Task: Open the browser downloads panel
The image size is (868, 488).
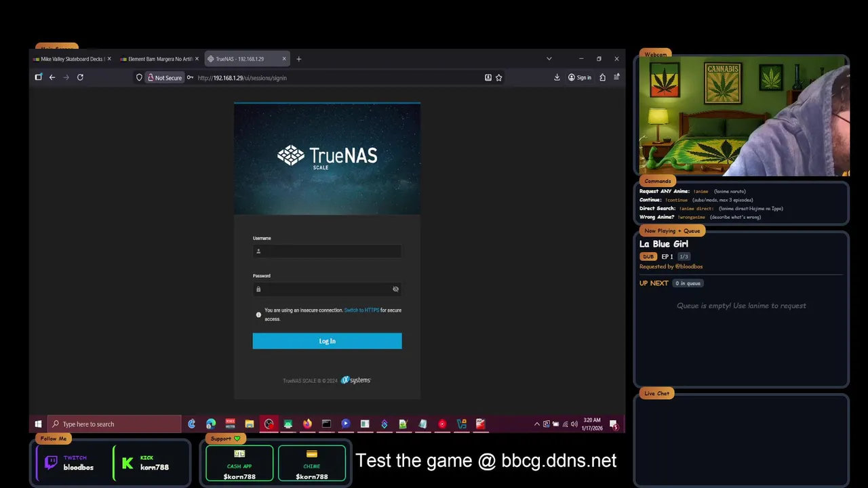Action: 557,78
